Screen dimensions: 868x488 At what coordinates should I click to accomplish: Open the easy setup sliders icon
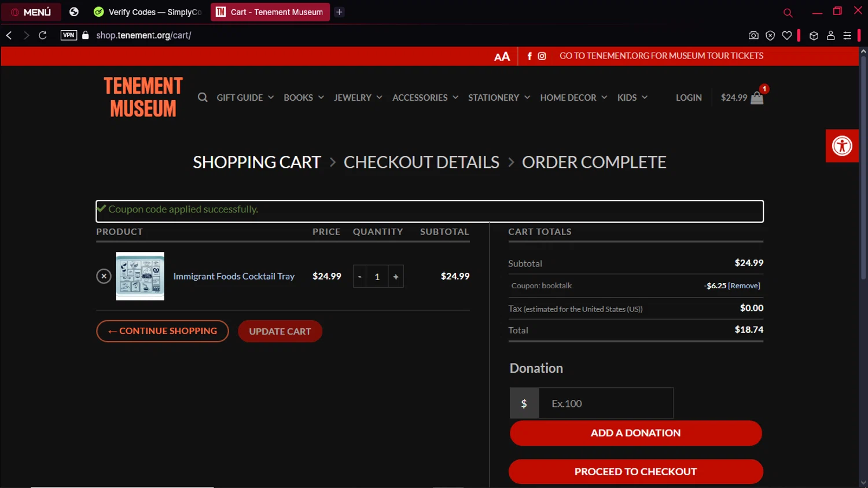[847, 35]
